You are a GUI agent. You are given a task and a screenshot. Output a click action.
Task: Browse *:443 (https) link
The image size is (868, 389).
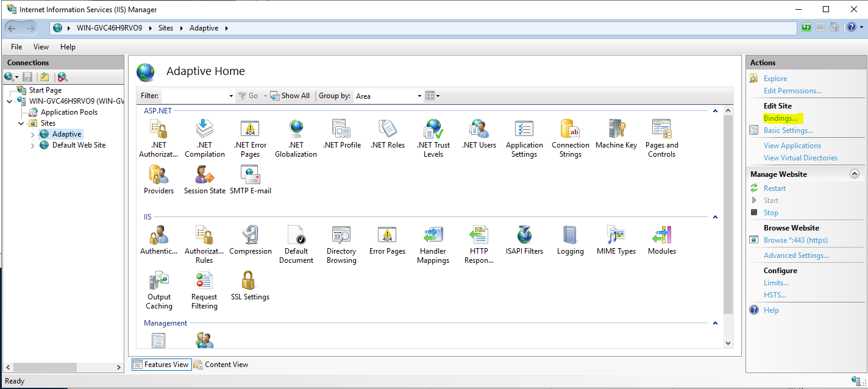795,240
